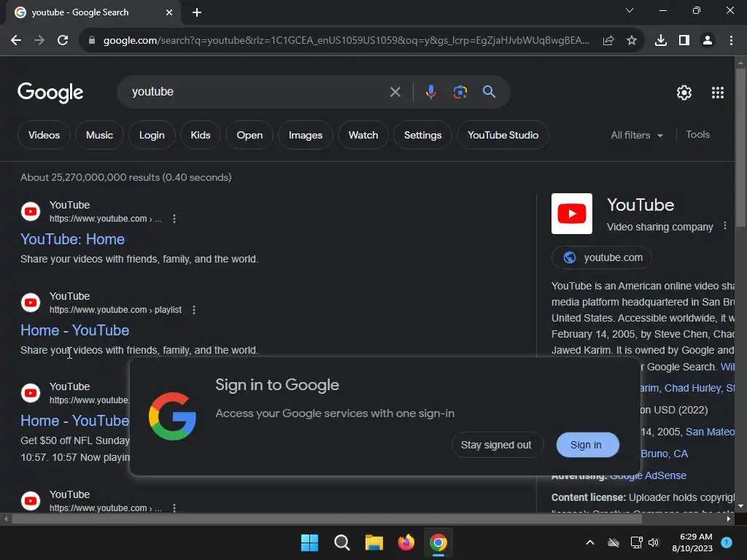The height and width of the screenshot is (560, 747).
Task: Reload the Google search page
Action: [x=63, y=41]
